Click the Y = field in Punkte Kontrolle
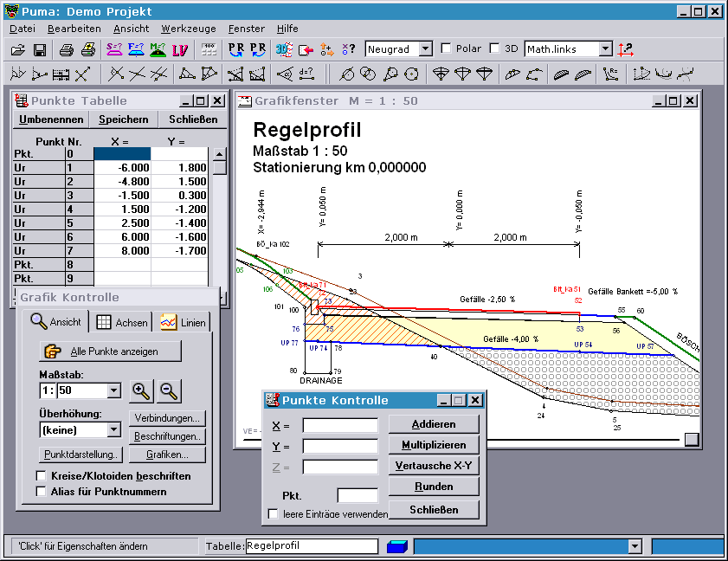The width and height of the screenshot is (728, 561). (x=340, y=447)
